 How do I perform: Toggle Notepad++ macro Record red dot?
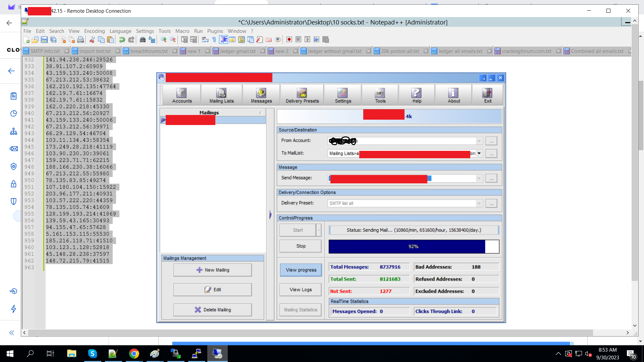coord(289,40)
